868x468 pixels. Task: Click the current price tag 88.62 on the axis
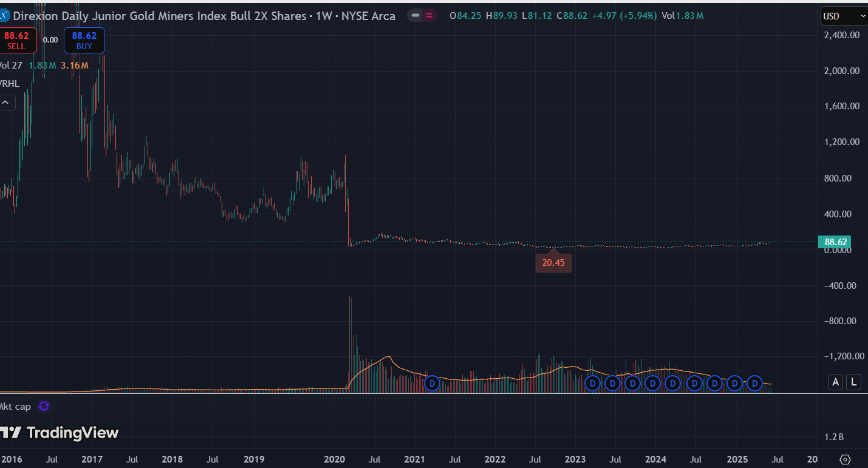click(835, 242)
